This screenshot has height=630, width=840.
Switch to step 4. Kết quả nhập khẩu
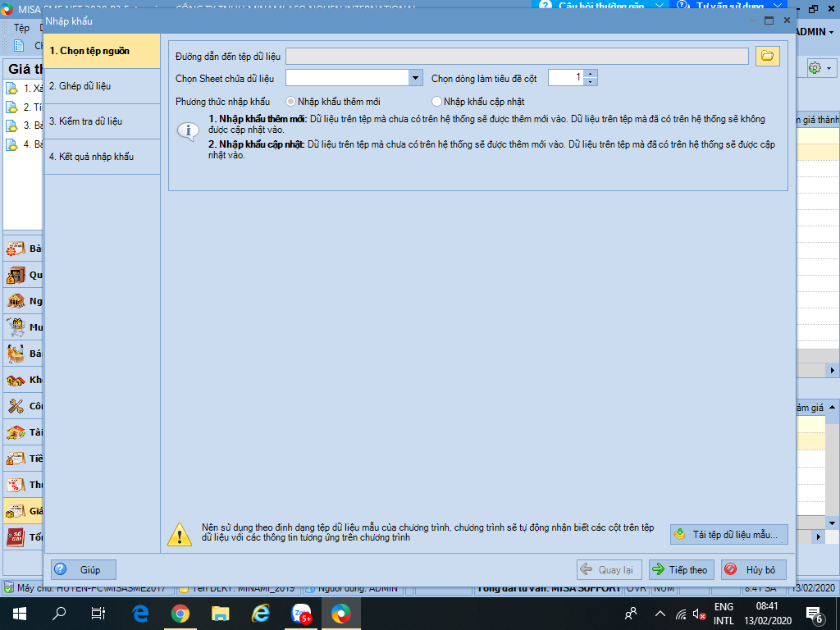pyautogui.click(x=102, y=157)
